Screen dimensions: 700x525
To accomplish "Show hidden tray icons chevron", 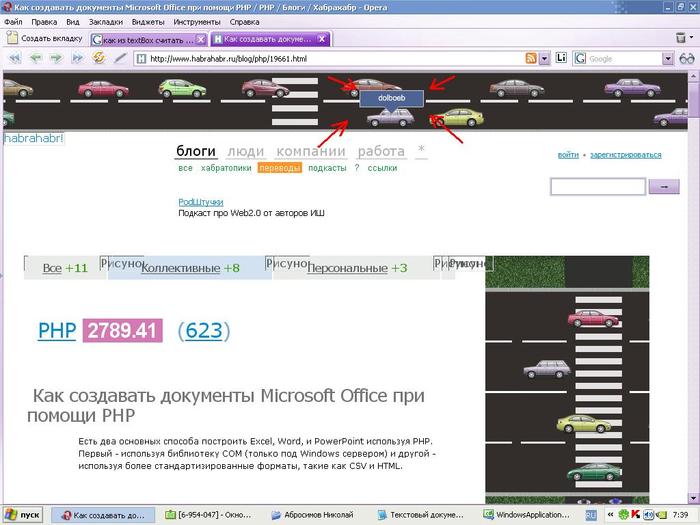I will coord(610,515).
